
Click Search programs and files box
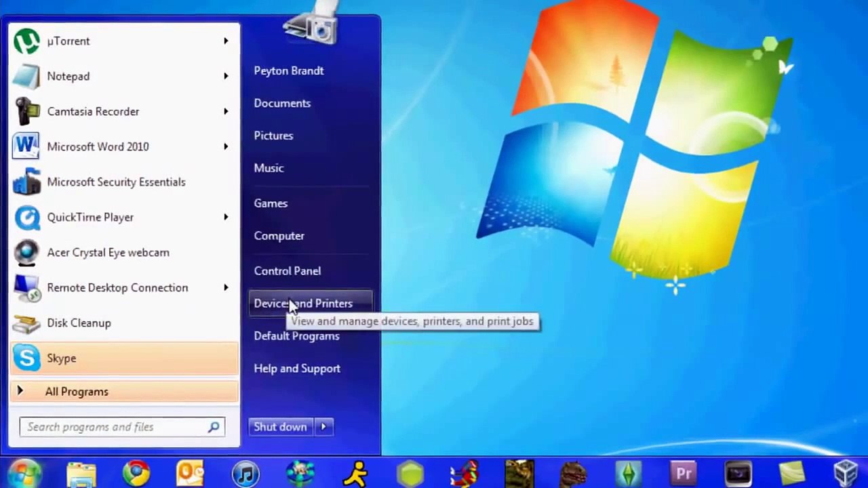pos(122,427)
